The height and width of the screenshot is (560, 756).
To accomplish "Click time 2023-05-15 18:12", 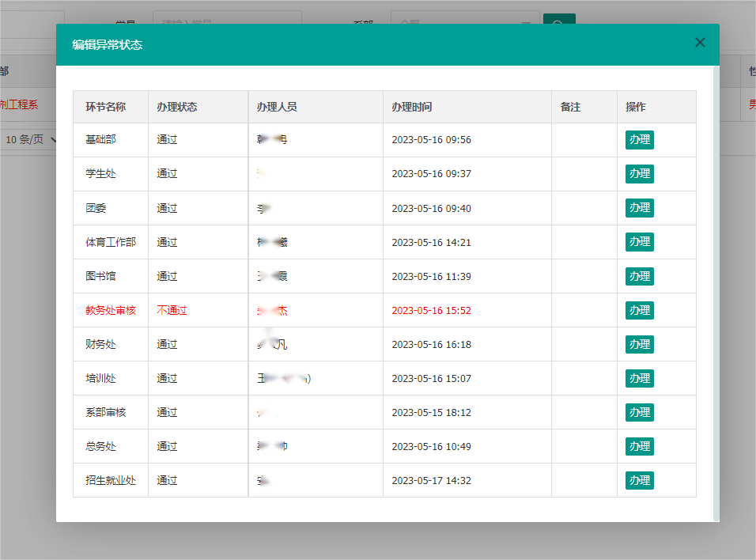I will 431,412.
